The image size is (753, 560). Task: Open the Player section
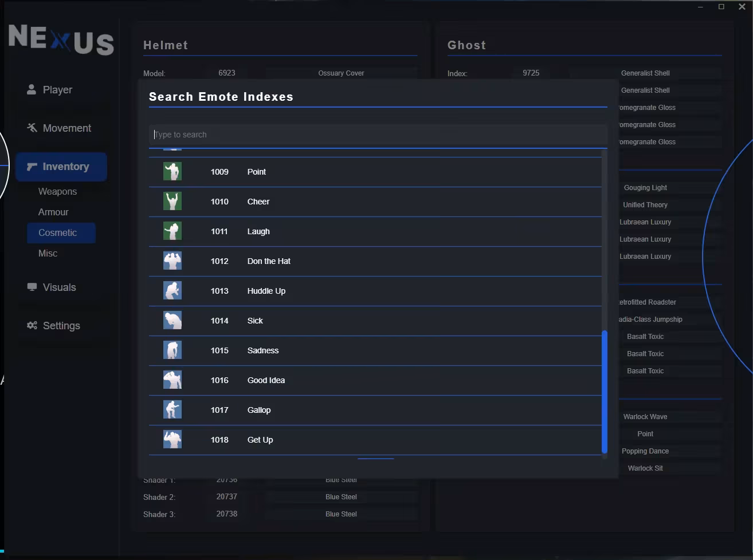(x=61, y=90)
